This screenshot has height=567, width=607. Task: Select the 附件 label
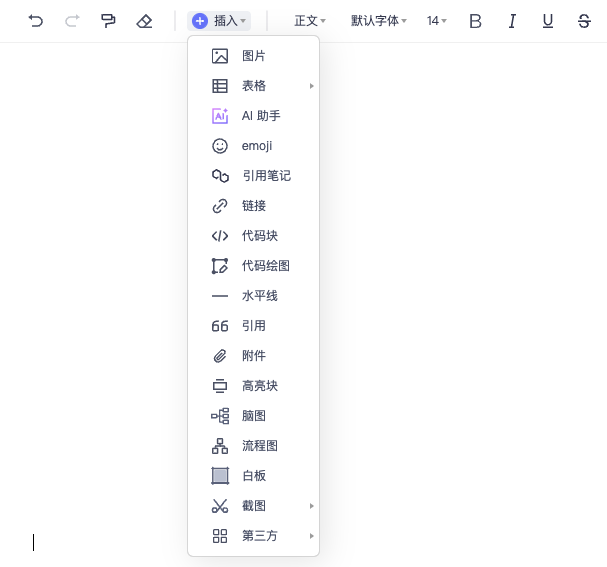pos(254,356)
